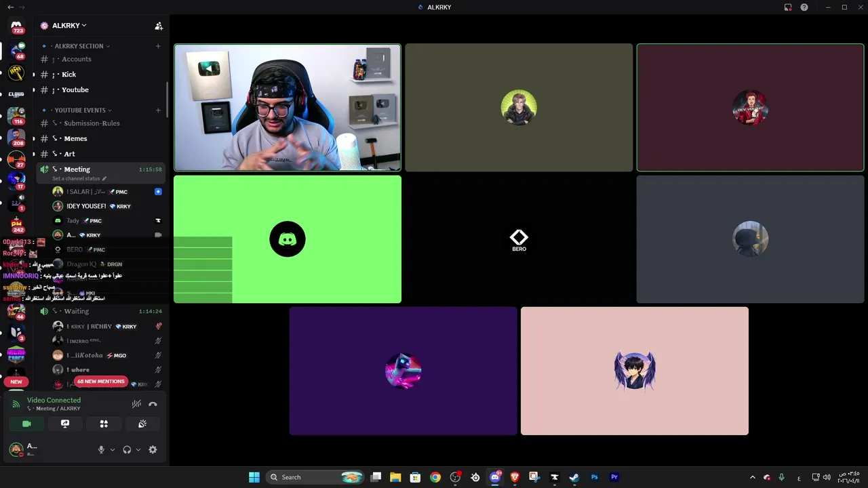Add channel to ALKRKY SECTION with plus icon

(x=158, y=46)
